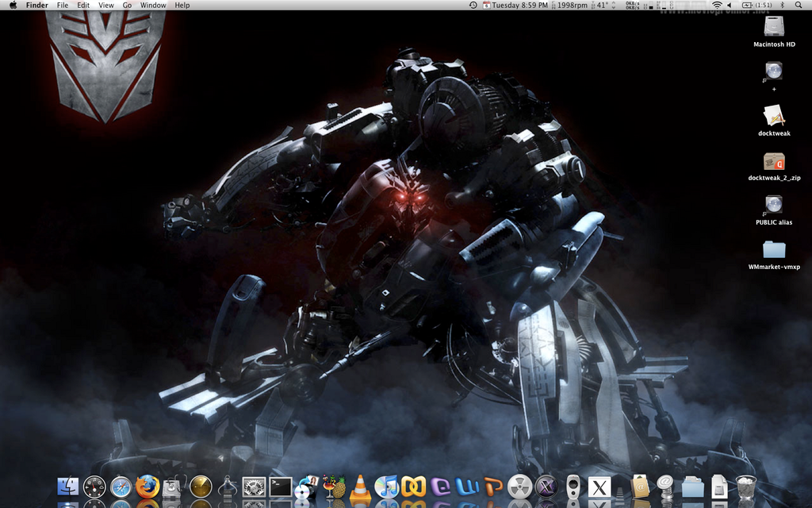Open the File menu
The height and width of the screenshot is (508, 812).
coord(63,6)
